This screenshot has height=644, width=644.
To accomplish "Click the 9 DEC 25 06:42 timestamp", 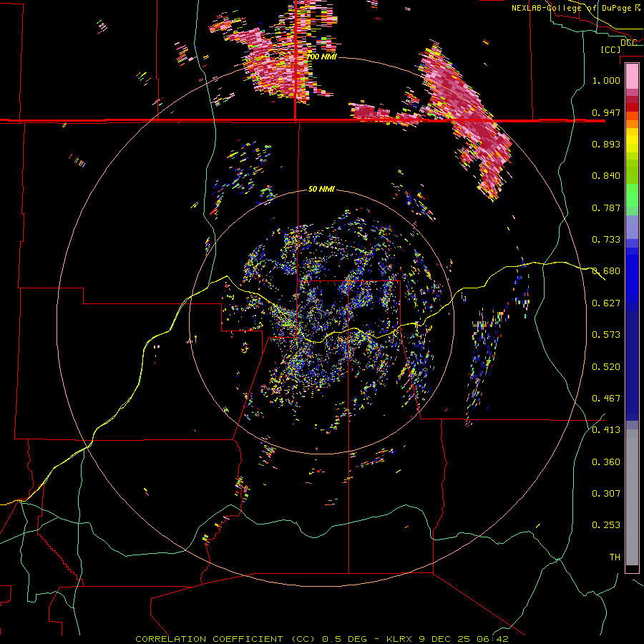I will click(464, 639).
